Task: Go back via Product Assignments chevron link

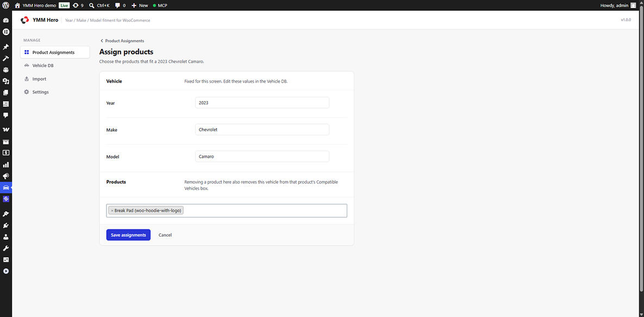Action: point(122,41)
